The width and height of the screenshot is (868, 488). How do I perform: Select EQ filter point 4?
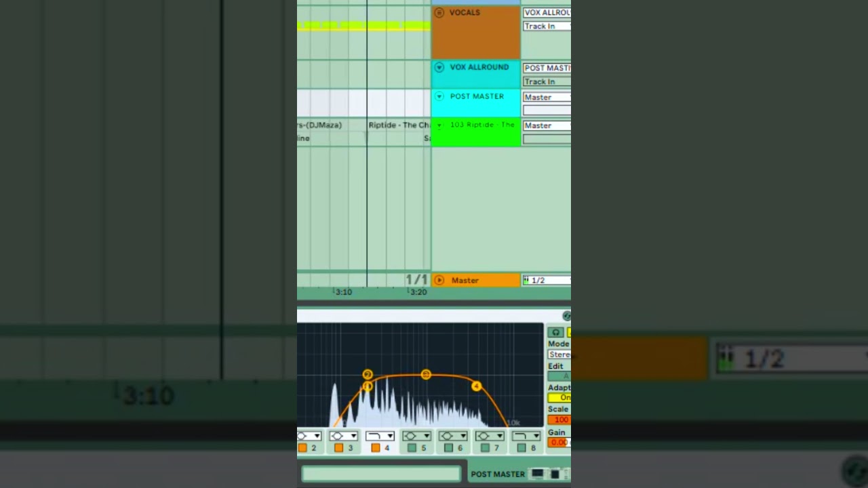coord(476,386)
